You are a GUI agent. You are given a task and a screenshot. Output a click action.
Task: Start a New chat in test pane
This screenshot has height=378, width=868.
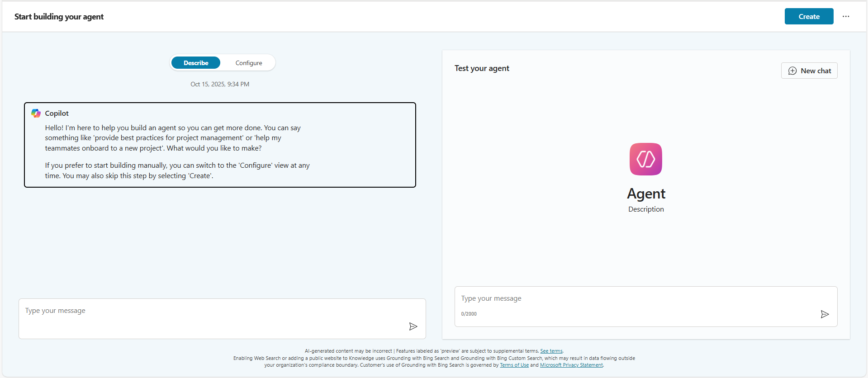pos(809,71)
